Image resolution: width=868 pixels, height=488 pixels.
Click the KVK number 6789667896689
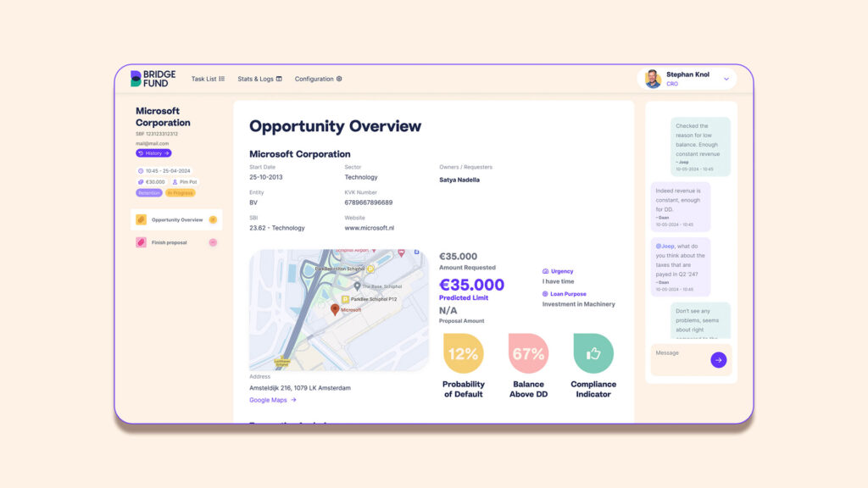[x=369, y=202]
